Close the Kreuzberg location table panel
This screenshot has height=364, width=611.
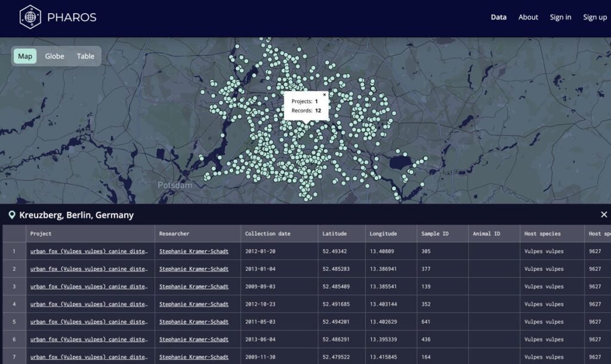pos(603,215)
